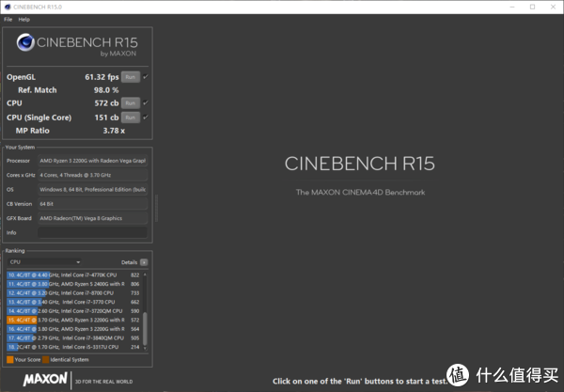Click the Your Score orange swatch
Screen dimensions: 564x392
(x=10, y=360)
